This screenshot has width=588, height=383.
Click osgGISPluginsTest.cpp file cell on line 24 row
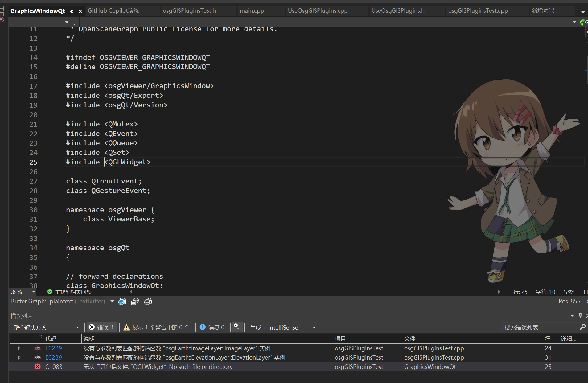[434, 348]
